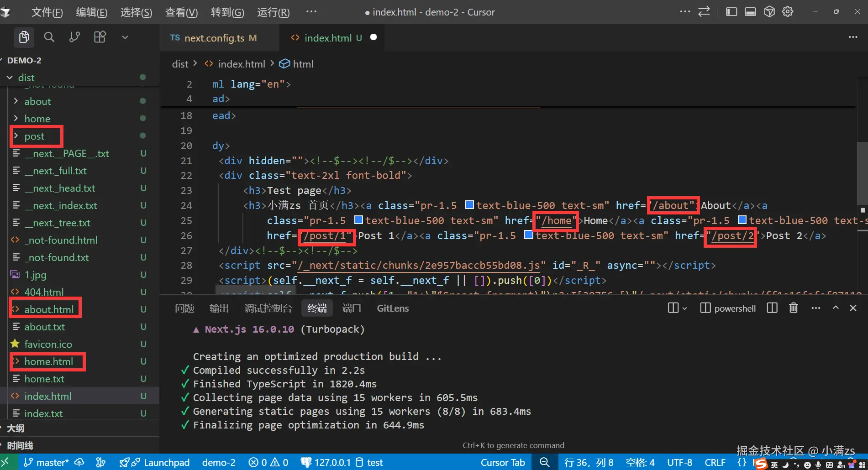Image resolution: width=868 pixels, height=470 pixels.
Task: Click the cube-shaped icon in the title bar
Action: coord(769,12)
